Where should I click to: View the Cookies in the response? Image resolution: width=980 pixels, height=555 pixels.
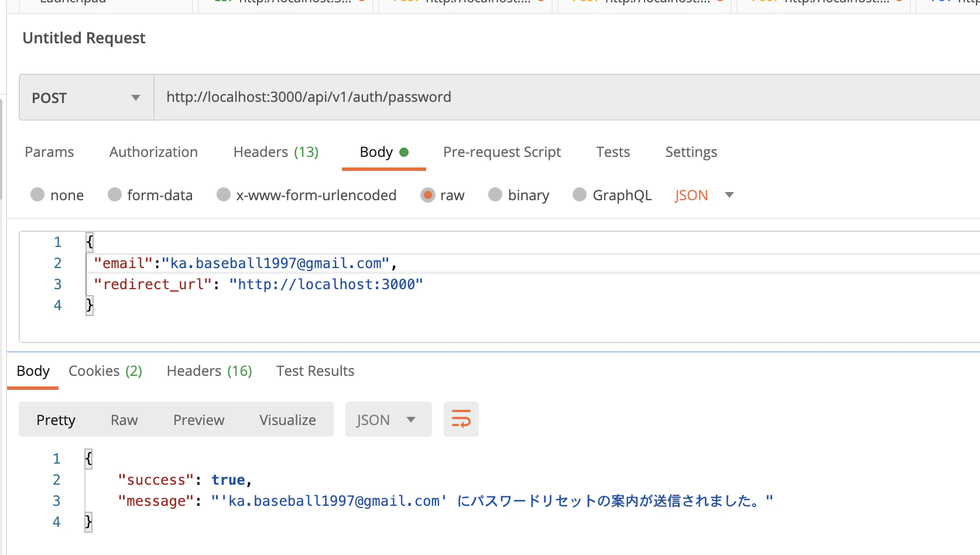coord(105,371)
